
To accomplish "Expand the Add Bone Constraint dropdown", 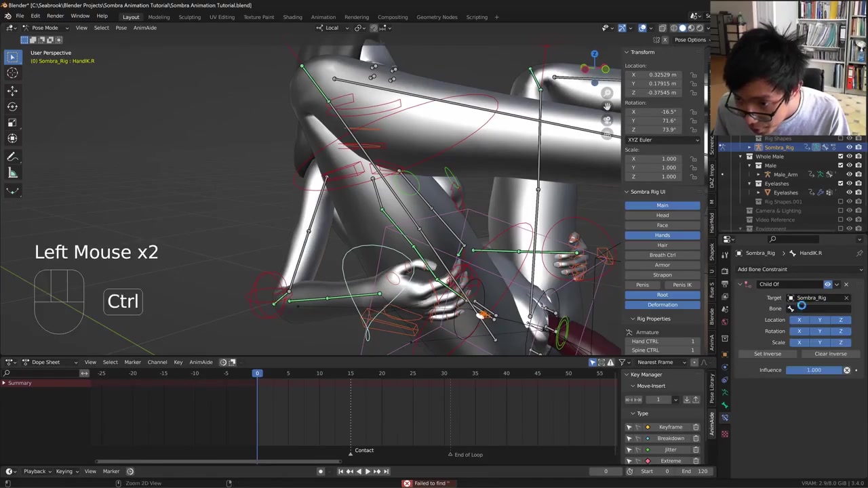I will 800,269.
